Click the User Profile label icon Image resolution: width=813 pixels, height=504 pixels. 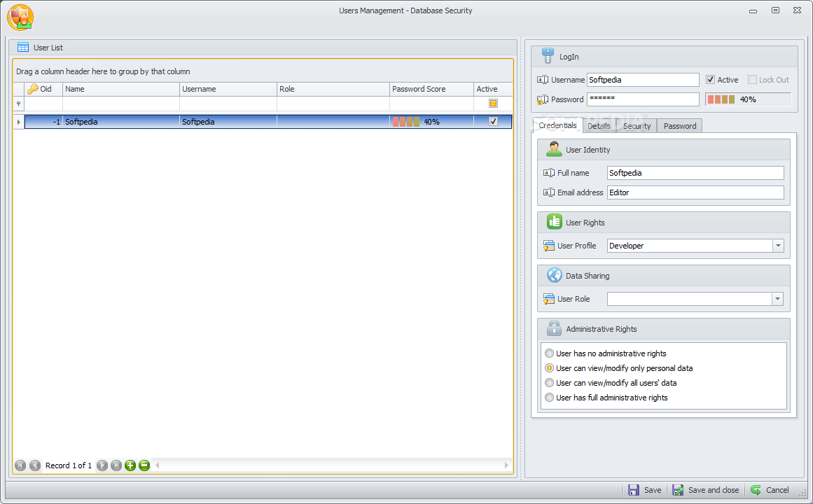point(548,246)
